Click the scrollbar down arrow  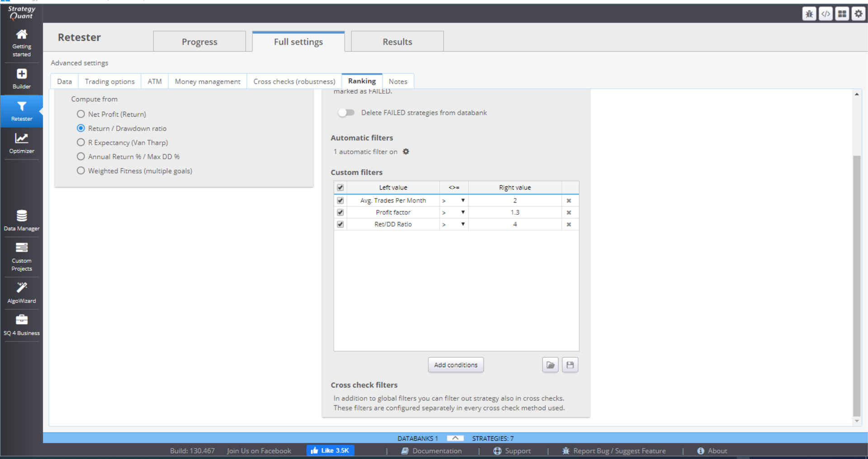[856, 421]
